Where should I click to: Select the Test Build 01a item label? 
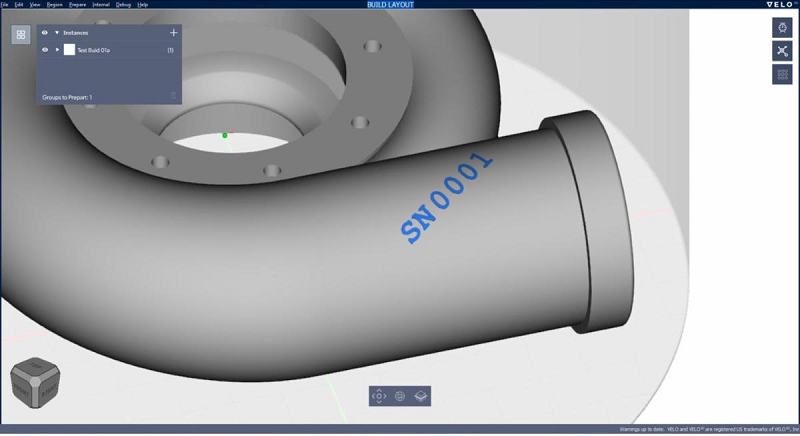click(x=93, y=50)
